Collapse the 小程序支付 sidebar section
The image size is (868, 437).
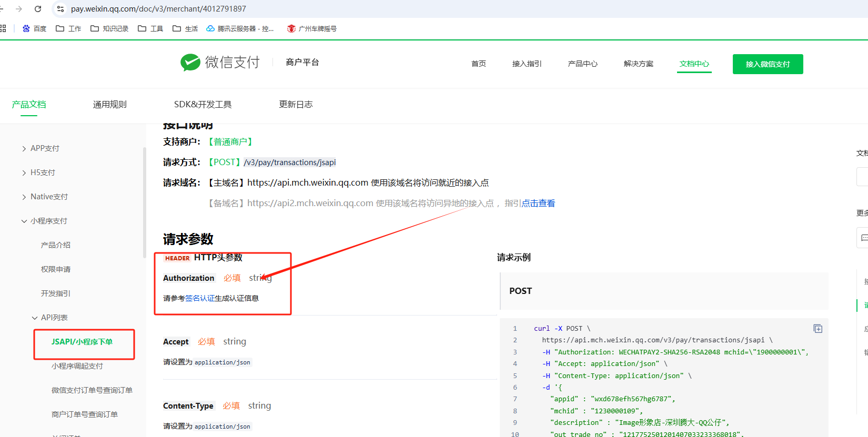(45, 221)
